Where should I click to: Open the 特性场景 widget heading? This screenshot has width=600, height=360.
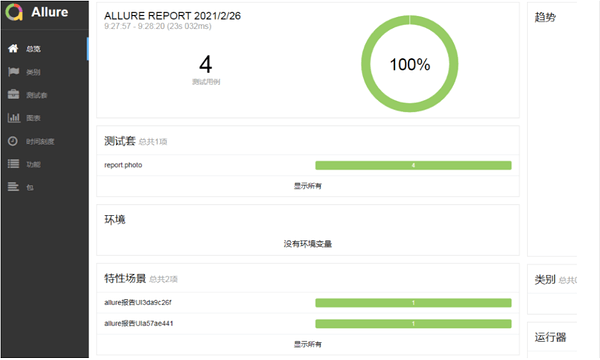[125, 279]
